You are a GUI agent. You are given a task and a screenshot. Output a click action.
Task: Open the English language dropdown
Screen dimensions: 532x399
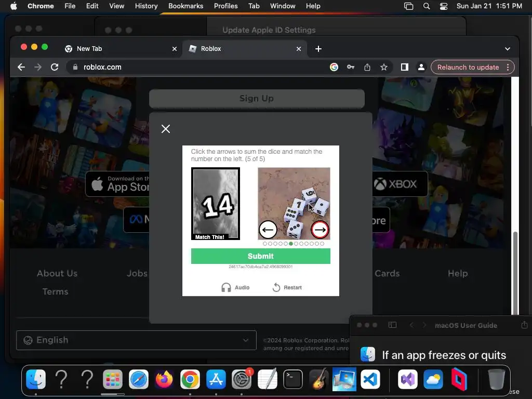coord(137,340)
